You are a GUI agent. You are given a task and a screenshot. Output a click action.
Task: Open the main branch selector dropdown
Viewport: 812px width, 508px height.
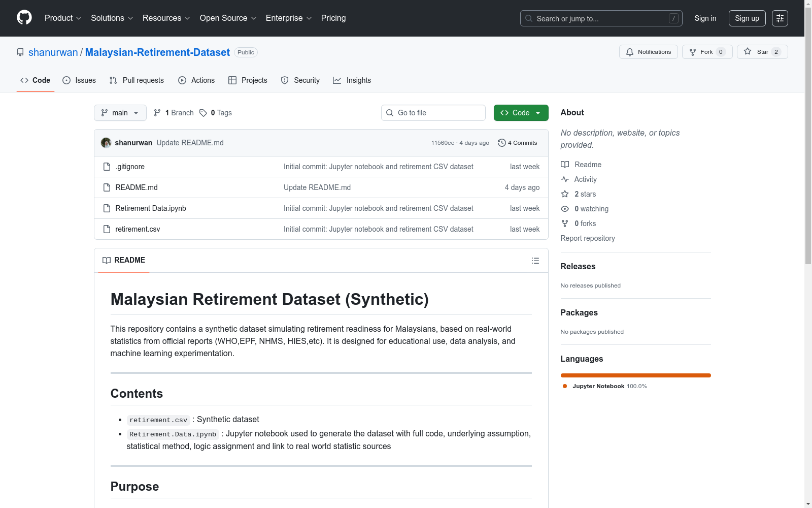pos(120,113)
